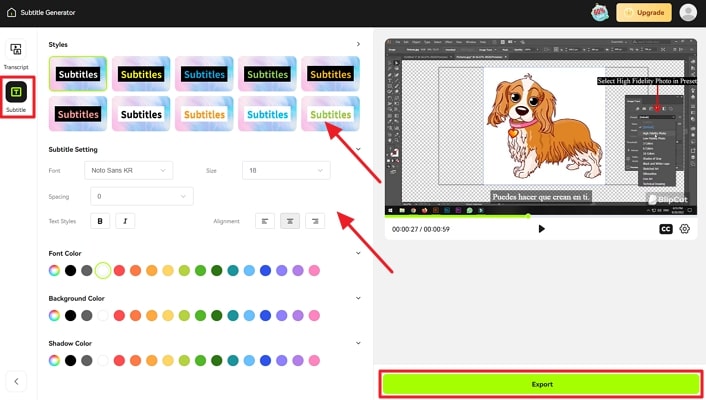Image resolution: width=706 pixels, height=400 pixels.
Task: Select black-on-white Subtitles style
Action: point(141,114)
